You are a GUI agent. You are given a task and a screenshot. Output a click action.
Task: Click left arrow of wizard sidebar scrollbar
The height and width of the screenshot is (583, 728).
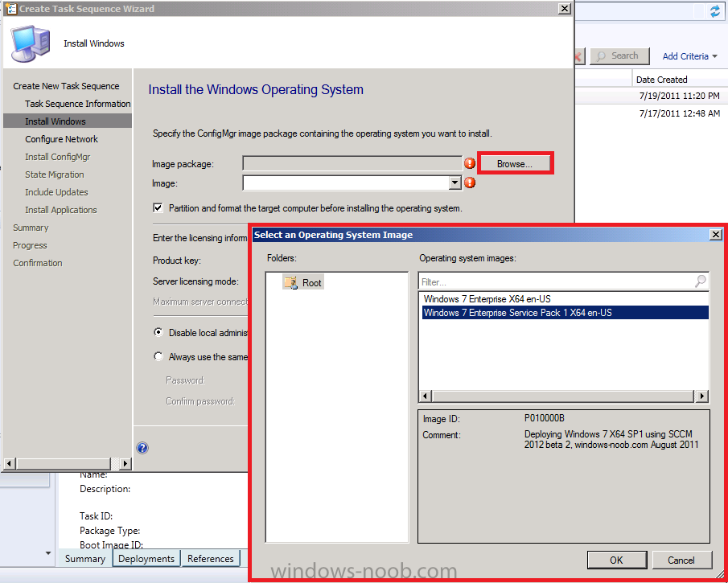(x=10, y=462)
